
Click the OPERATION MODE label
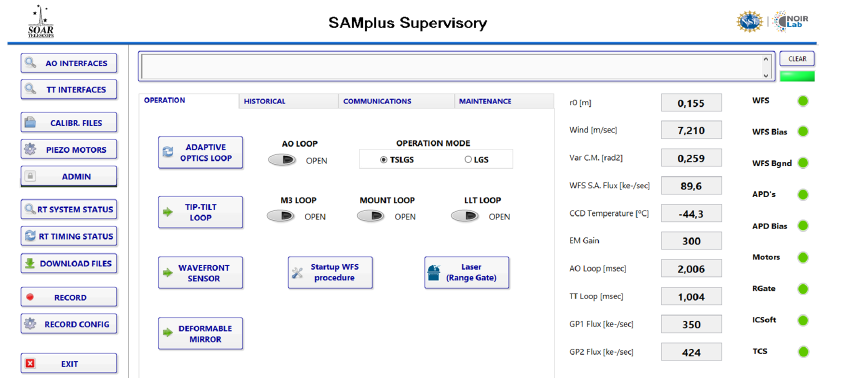(x=433, y=143)
